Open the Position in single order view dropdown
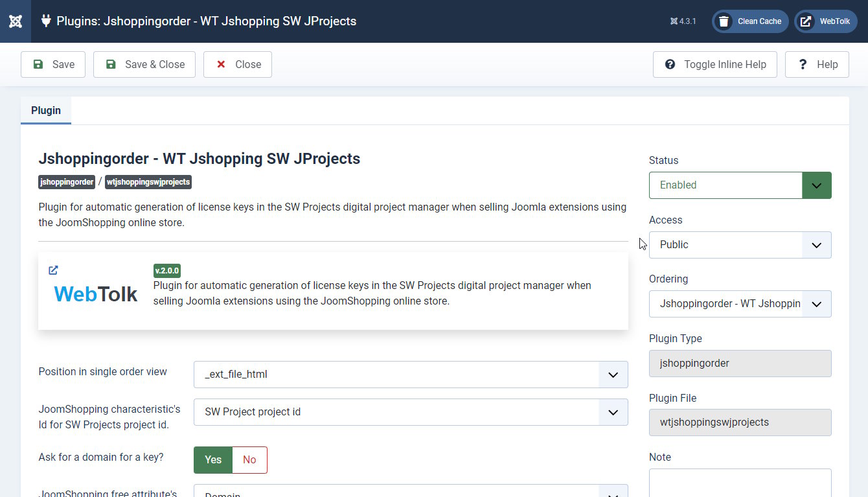 (411, 375)
